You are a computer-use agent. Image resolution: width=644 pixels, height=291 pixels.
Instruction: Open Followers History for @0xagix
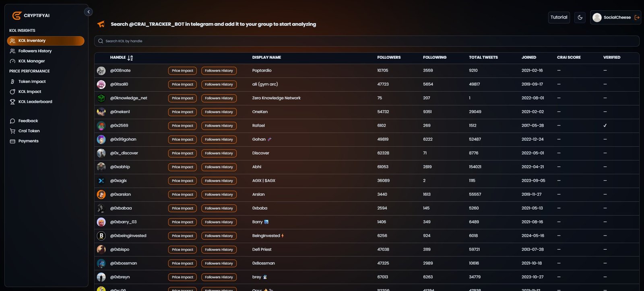pos(219,181)
